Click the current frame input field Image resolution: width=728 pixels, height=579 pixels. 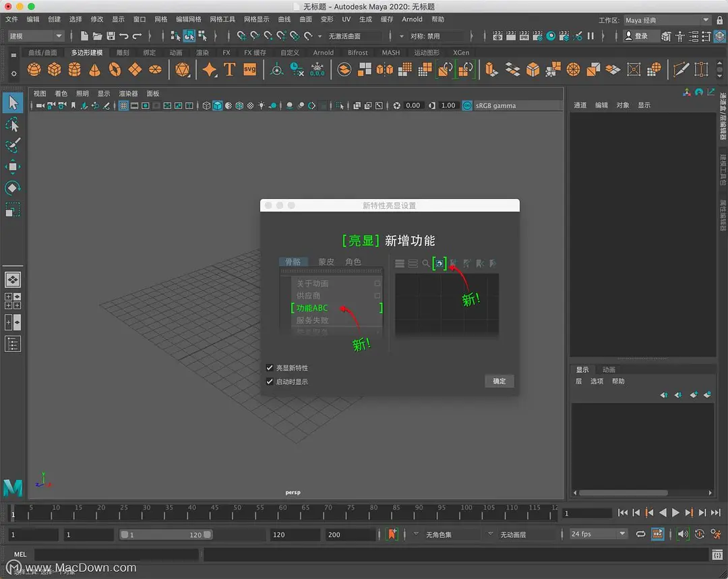tap(587, 513)
